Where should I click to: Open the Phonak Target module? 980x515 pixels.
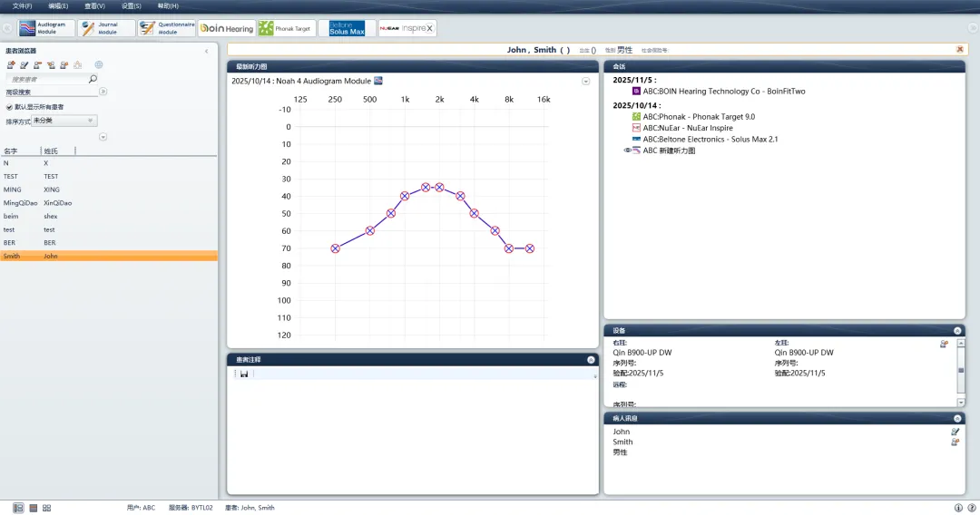pos(285,28)
